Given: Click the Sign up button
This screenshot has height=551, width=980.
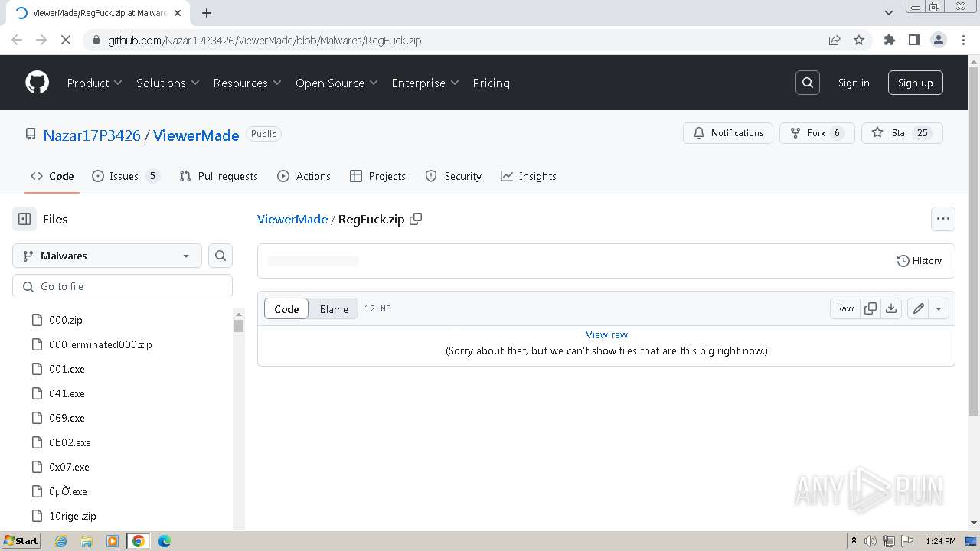Looking at the screenshot, I should (916, 83).
